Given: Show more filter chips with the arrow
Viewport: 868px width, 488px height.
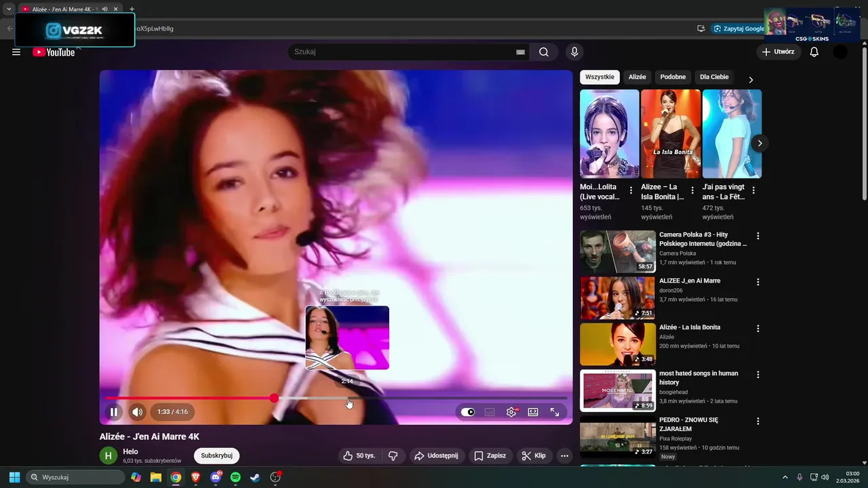Looking at the screenshot, I should tap(751, 79).
